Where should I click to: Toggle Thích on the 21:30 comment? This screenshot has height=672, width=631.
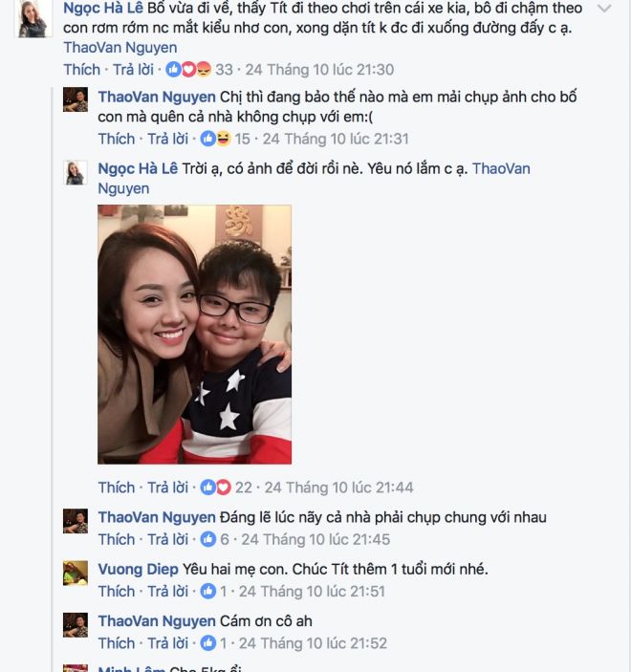[x=81, y=70]
